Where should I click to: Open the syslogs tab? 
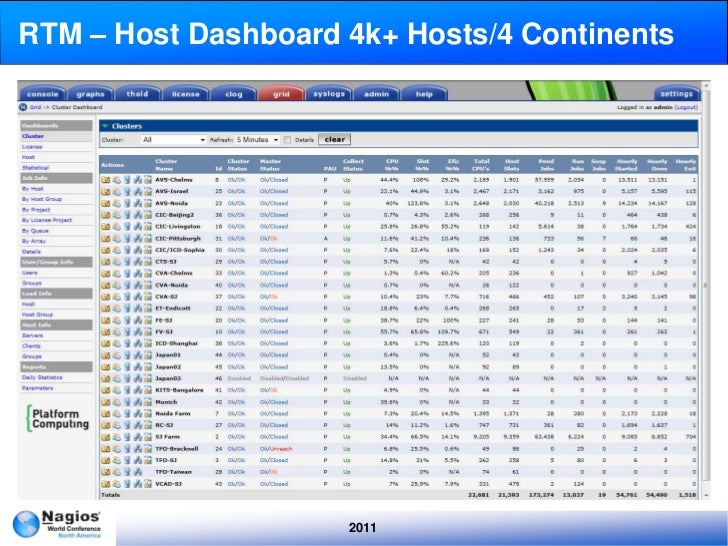[329, 94]
